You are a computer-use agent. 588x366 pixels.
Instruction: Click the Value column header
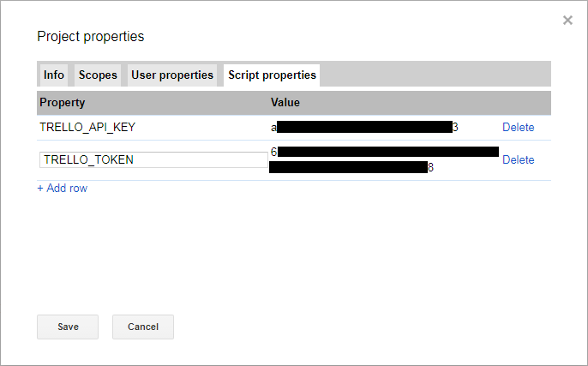[285, 103]
